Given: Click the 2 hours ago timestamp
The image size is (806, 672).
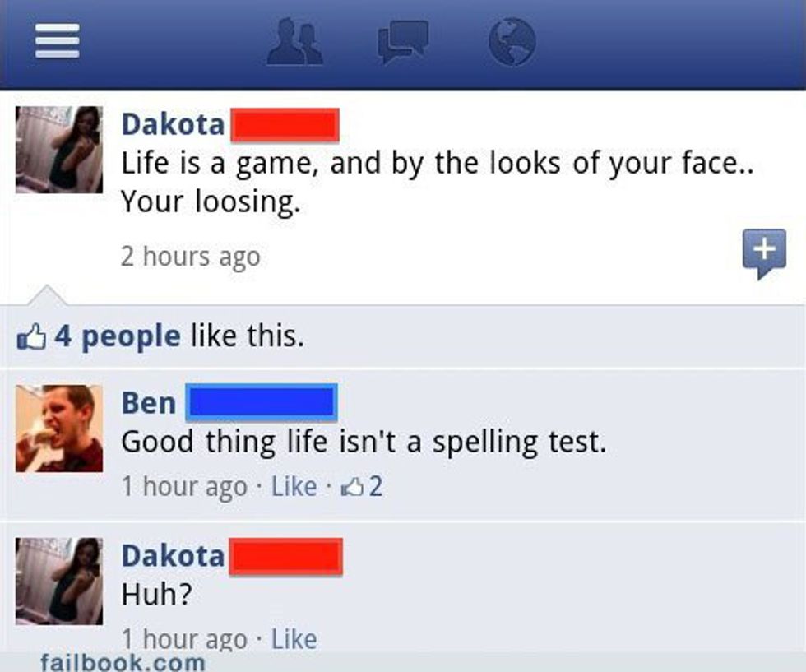Looking at the screenshot, I should coord(191,256).
